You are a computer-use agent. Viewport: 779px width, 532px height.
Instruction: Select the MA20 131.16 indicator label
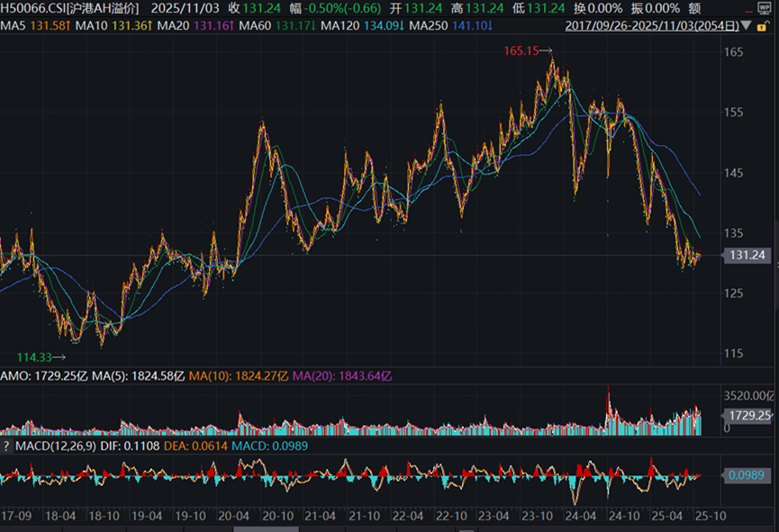coord(195,25)
